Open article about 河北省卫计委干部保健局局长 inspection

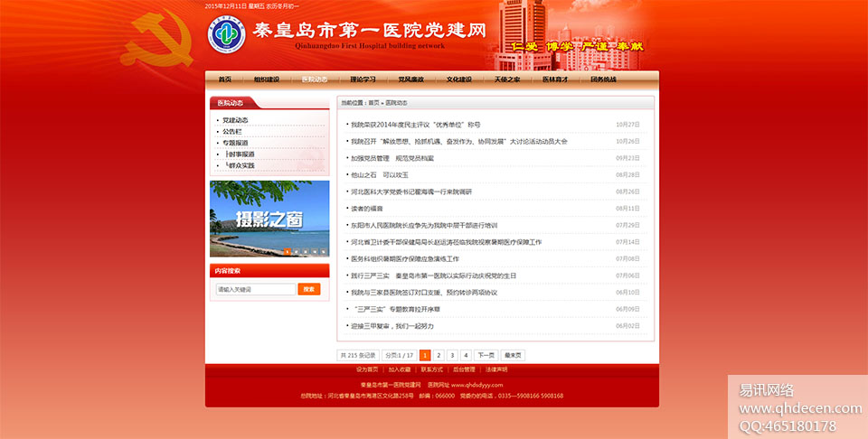pos(446,242)
